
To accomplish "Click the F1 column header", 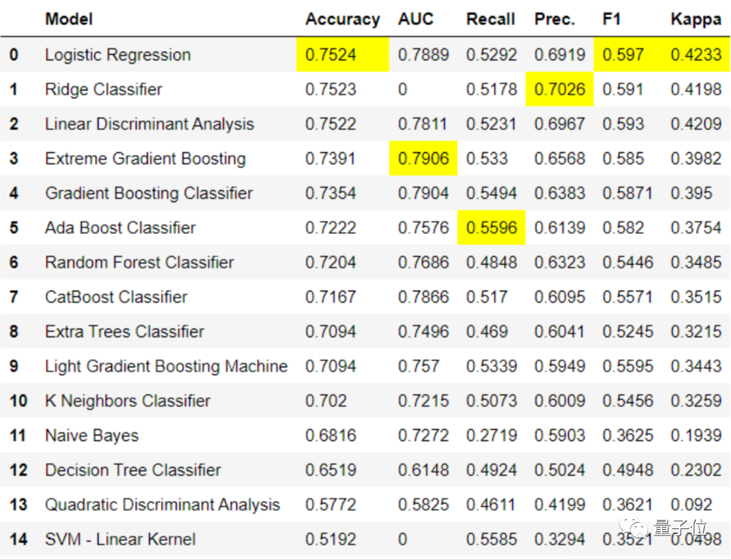I will click(x=612, y=19).
